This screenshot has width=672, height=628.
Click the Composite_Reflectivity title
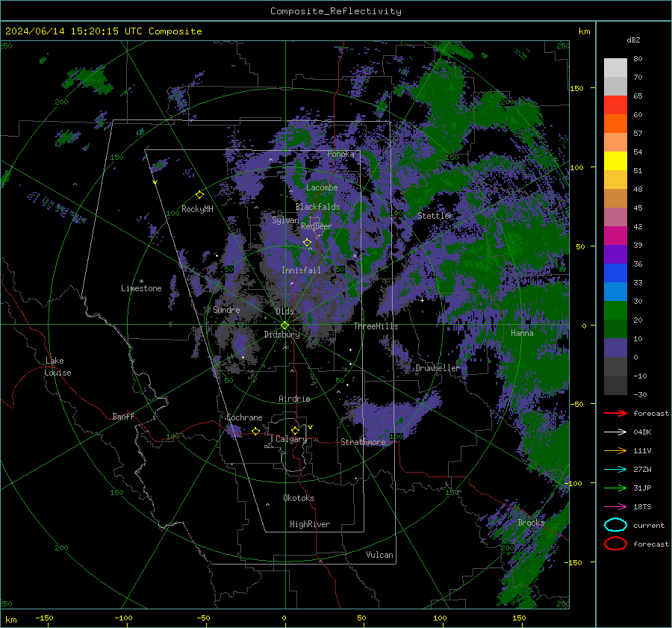[335, 11]
